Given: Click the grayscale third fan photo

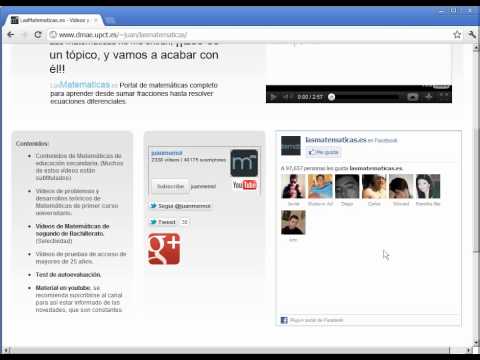Looking at the screenshot, I should tap(347, 186).
